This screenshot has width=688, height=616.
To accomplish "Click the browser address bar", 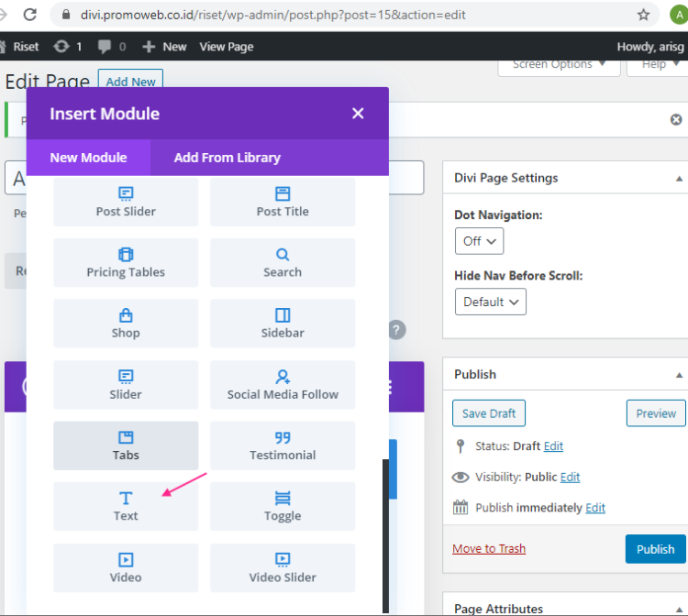I will pyautogui.click(x=353, y=15).
